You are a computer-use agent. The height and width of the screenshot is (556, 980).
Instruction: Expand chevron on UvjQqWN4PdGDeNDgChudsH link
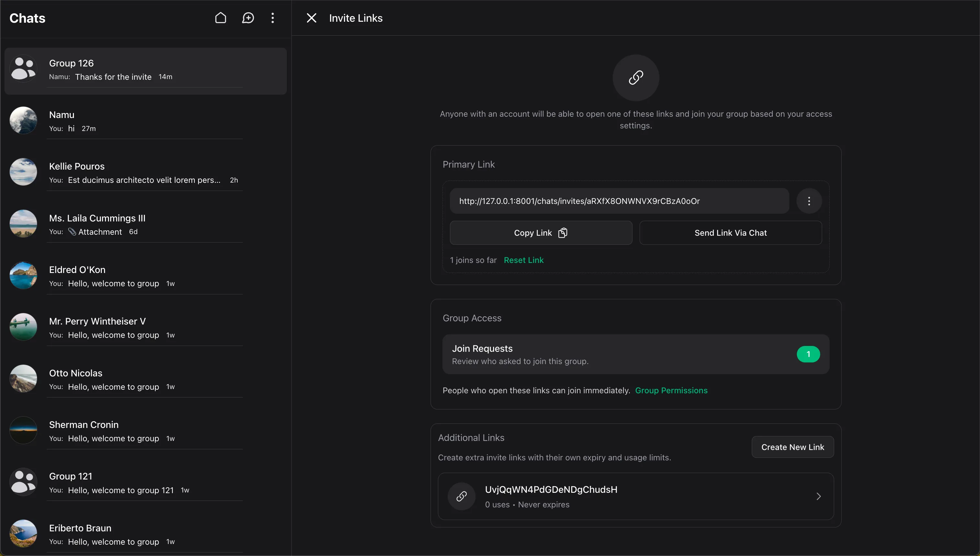pyautogui.click(x=819, y=496)
